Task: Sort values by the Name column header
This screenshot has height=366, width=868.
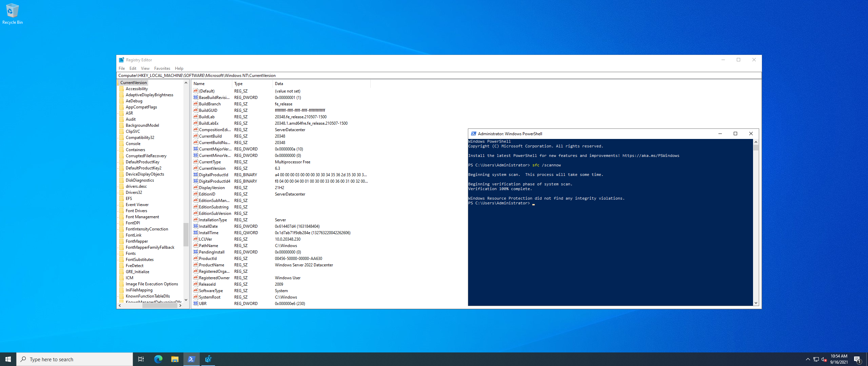Action: [212, 84]
